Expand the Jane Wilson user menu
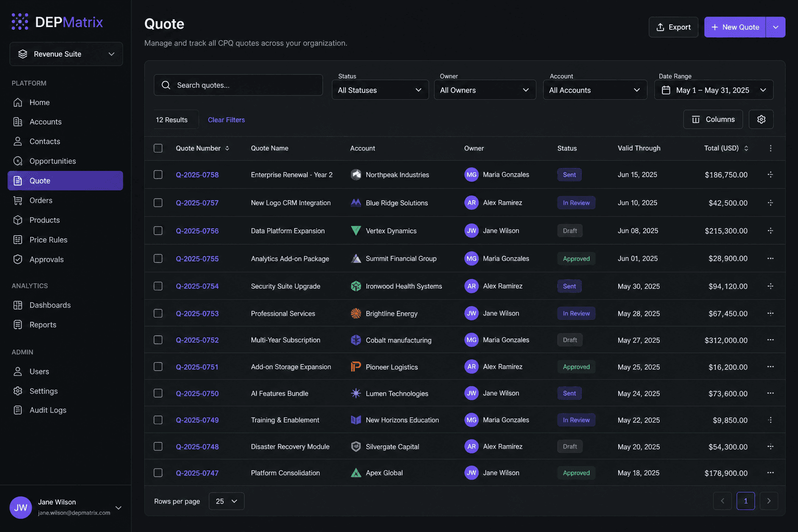Image resolution: width=798 pixels, height=532 pixels. click(118, 508)
